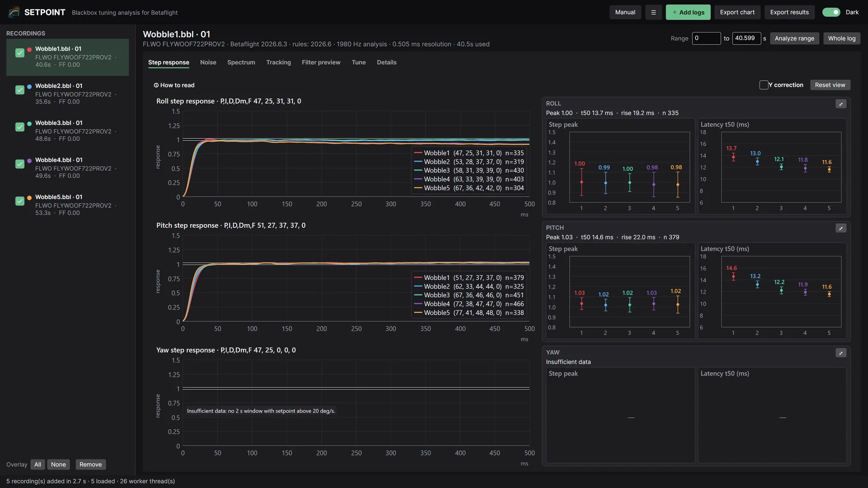Click the Setpoint logo icon
Viewport: 868px width, 488px height.
pyautogui.click(x=14, y=12)
